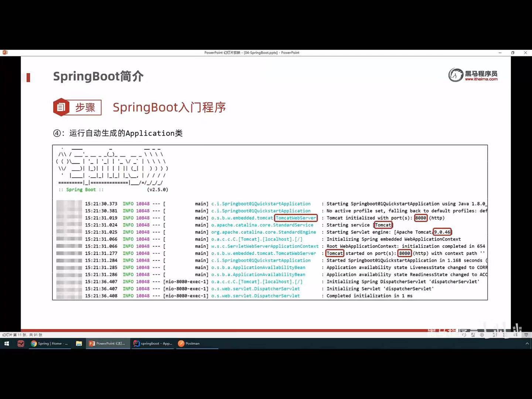Image resolution: width=532 pixels, height=399 pixels.
Task: Switch to Normal view
Action: pyautogui.click(x=495, y=335)
